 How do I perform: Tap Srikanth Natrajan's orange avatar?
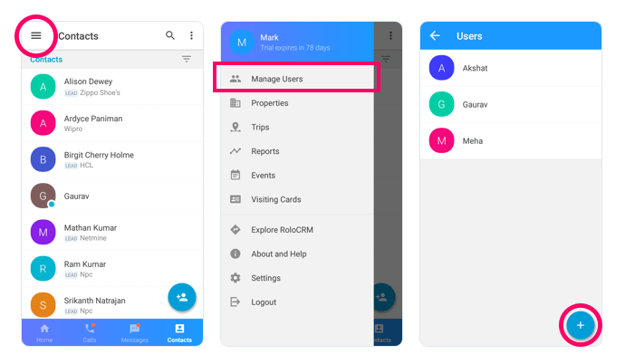tap(43, 305)
